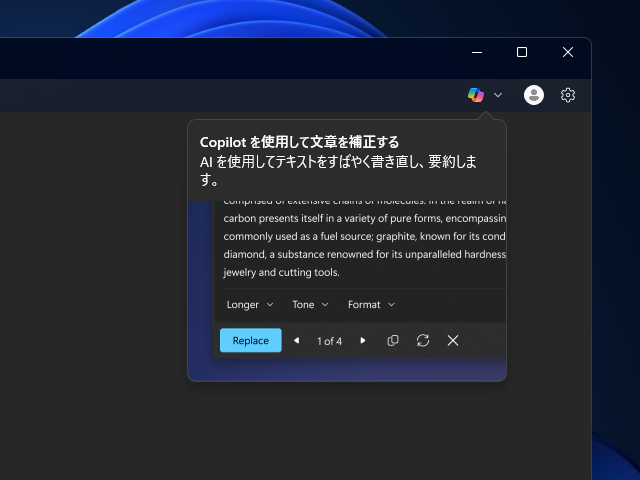Copy the rewritten text with copy icon
The width and height of the screenshot is (640, 480).
click(x=393, y=340)
